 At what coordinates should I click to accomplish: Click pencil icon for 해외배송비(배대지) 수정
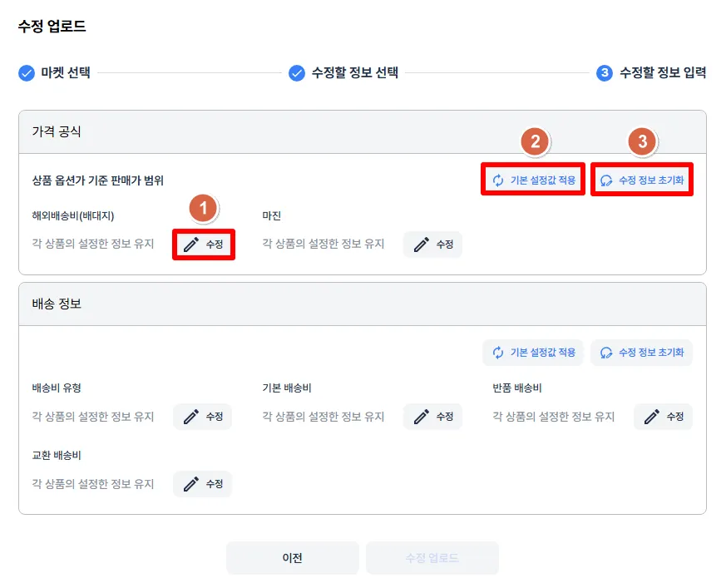click(x=191, y=245)
